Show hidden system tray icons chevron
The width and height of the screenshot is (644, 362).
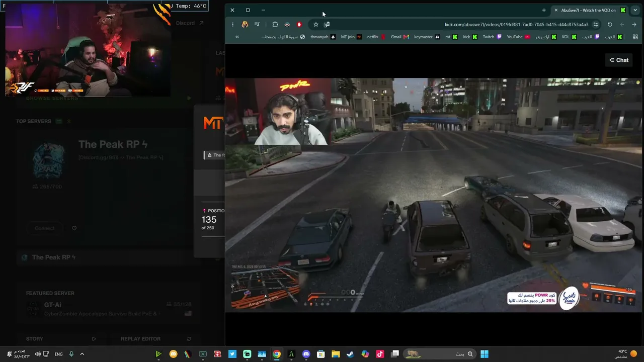click(82, 354)
